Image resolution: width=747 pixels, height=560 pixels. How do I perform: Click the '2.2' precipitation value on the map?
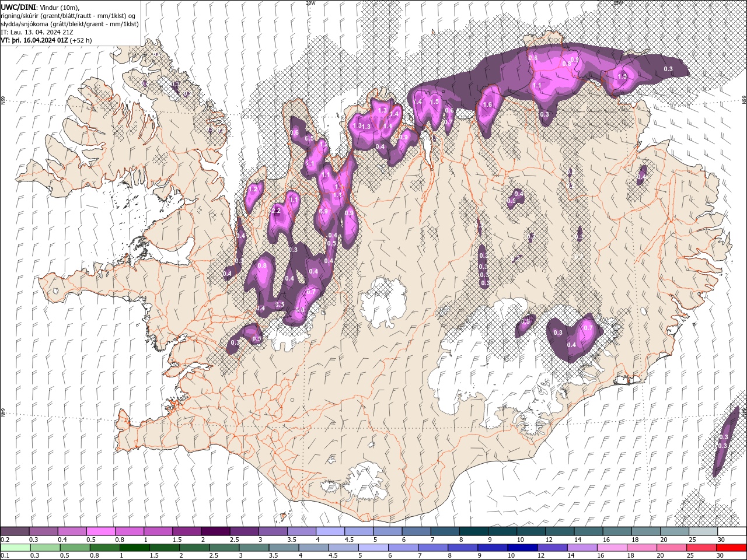pyautogui.click(x=277, y=211)
